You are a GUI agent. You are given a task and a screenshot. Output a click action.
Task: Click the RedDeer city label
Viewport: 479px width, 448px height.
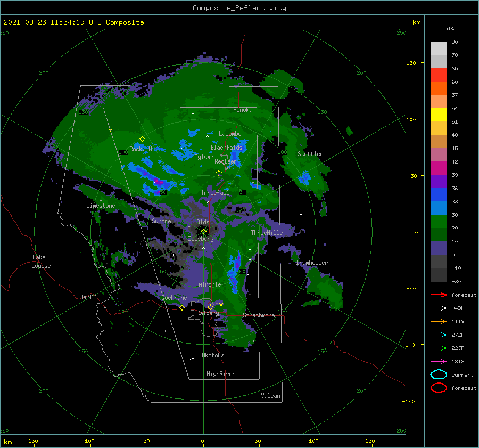[x=226, y=161]
